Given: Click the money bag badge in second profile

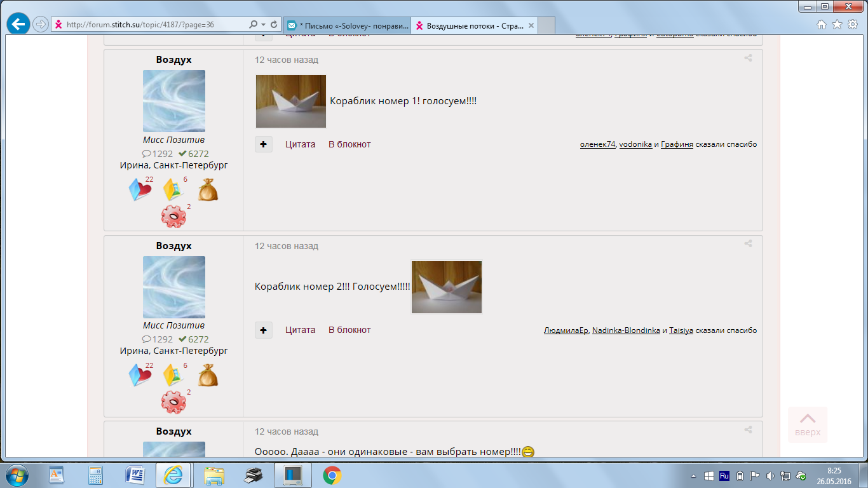Looking at the screenshot, I should point(208,376).
